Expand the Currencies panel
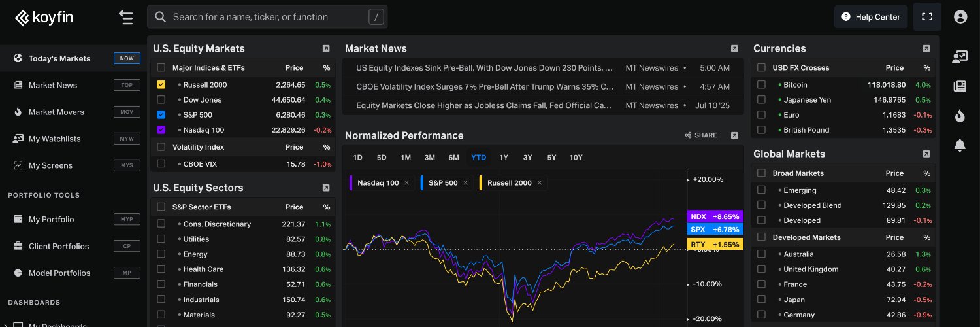The image size is (980, 327). point(926,48)
